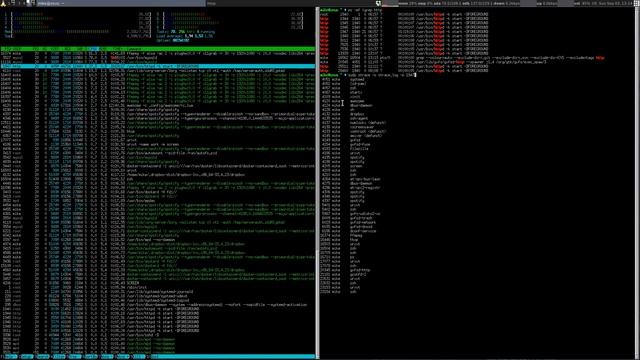
Task: Click the layout indicator icon at bar's end
Action: tap(637, 3)
